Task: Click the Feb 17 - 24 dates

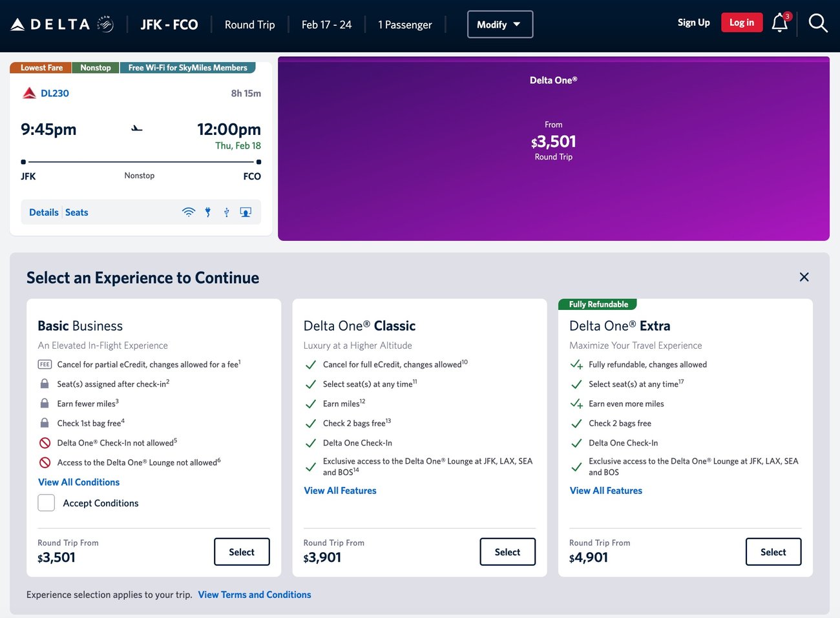Action: [x=326, y=25]
